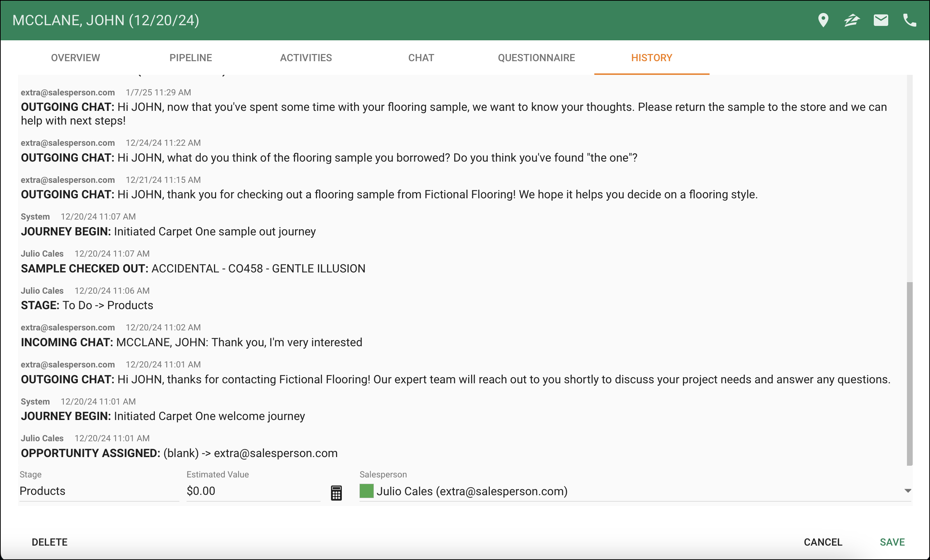Click the Cancel button
Viewport: 930px width, 560px height.
pos(823,542)
